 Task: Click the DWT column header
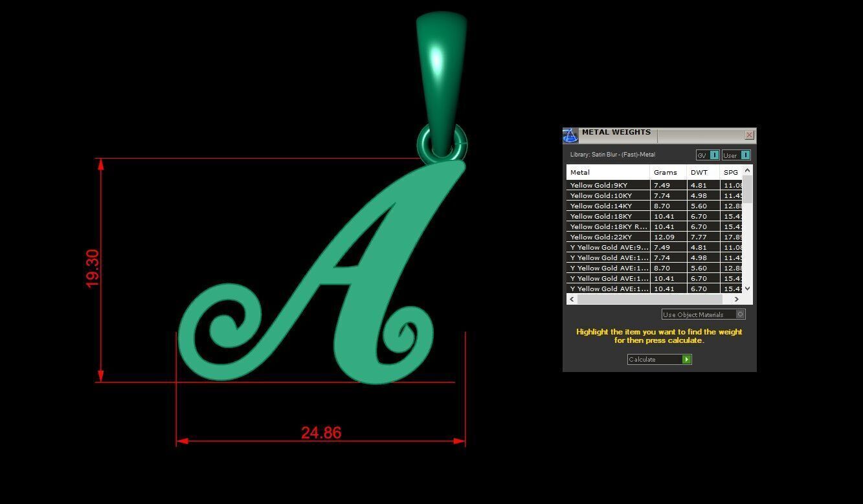point(703,172)
